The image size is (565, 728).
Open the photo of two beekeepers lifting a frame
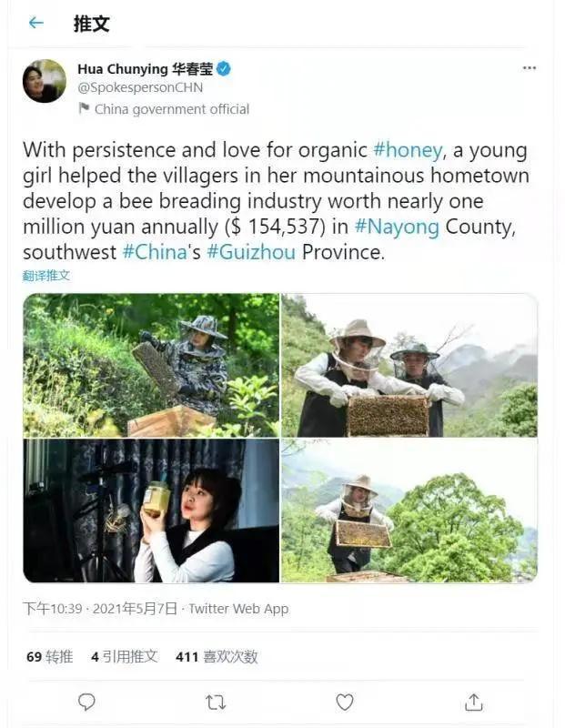pos(409,365)
